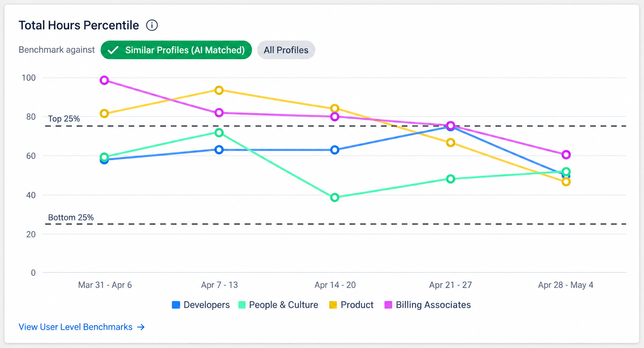Image resolution: width=644 pixels, height=348 pixels.
Task: Click People & Culture point for Apr 21 - 27
Action: pos(450,179)
